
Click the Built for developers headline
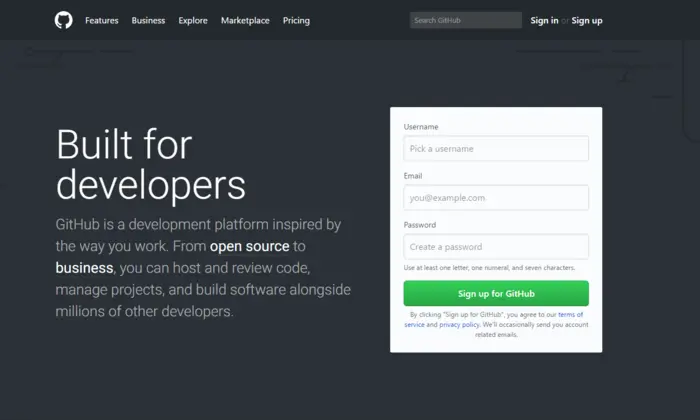click(x=151, y=165)
